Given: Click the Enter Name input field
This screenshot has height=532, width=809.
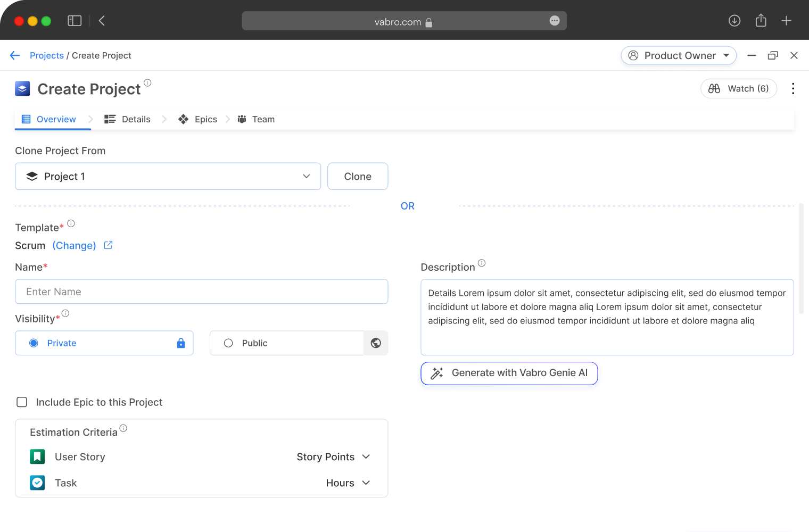Looking at the screenshot, I should pos(201,292).
